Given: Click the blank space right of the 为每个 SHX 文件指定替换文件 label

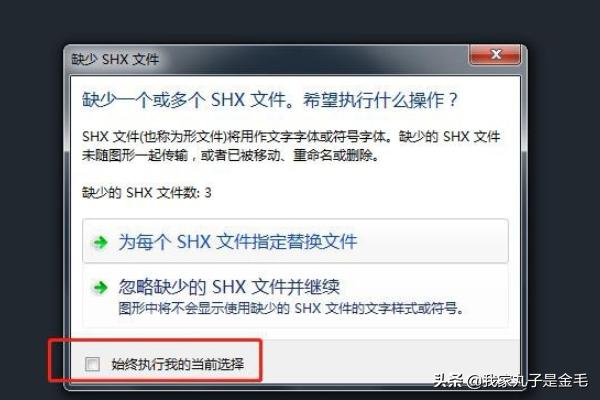Looking at the screenshot, I should pos(430,242).
